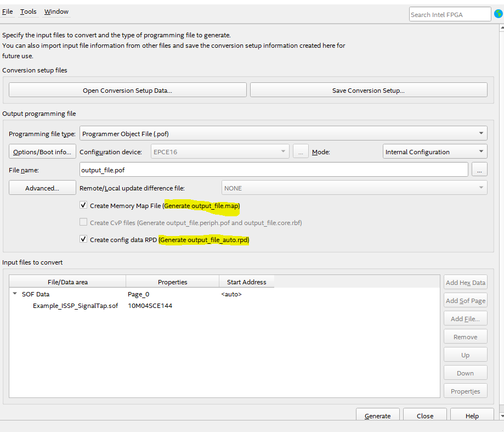Click the Add Sof Page button
Viewport: 504px width, 432px height.
(x=466, y=300)
